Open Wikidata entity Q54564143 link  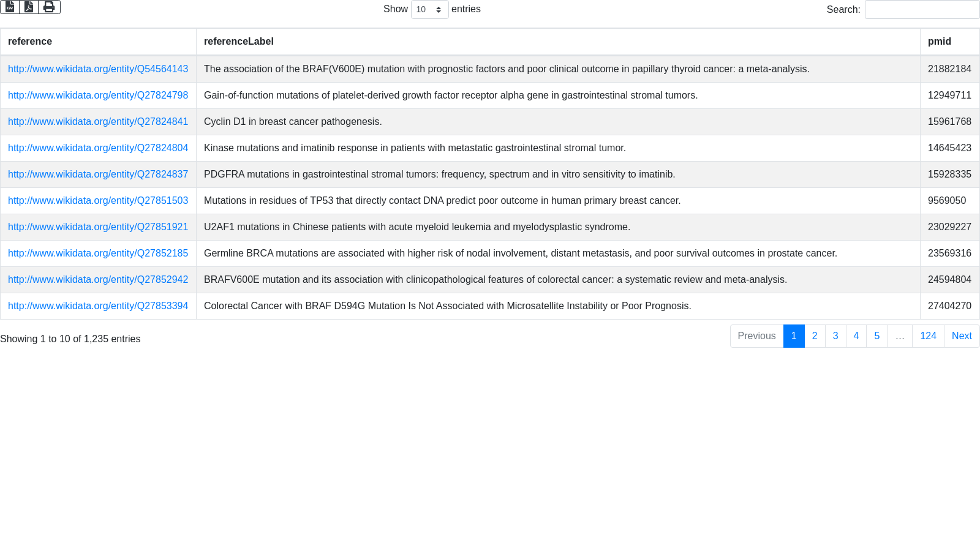click(x=98, y=69)
